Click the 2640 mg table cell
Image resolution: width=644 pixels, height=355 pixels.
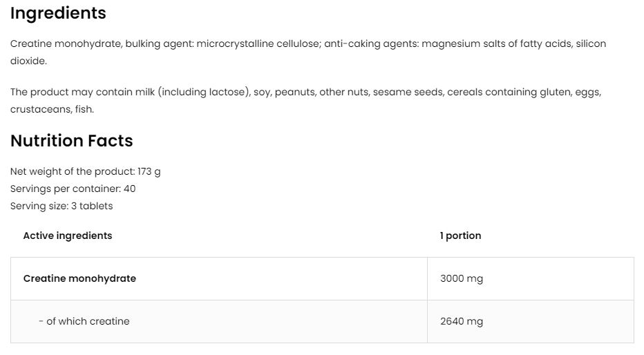(461, 321)
